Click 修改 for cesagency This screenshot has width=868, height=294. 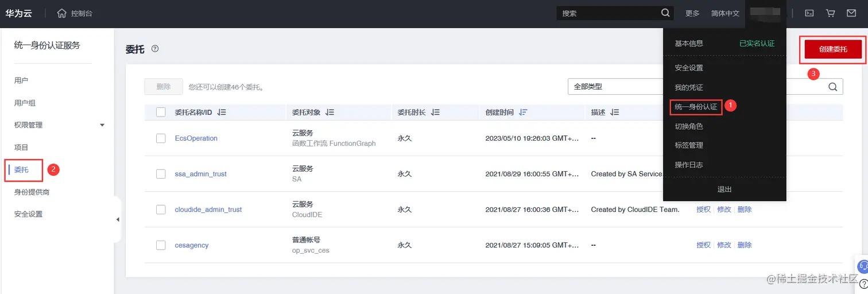724,245
